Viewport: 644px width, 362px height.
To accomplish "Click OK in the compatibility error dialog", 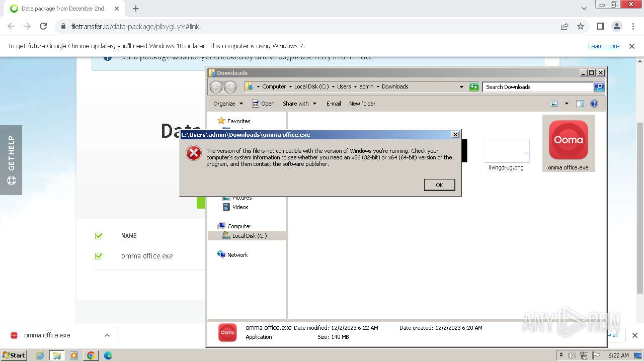I will (439, 185).
